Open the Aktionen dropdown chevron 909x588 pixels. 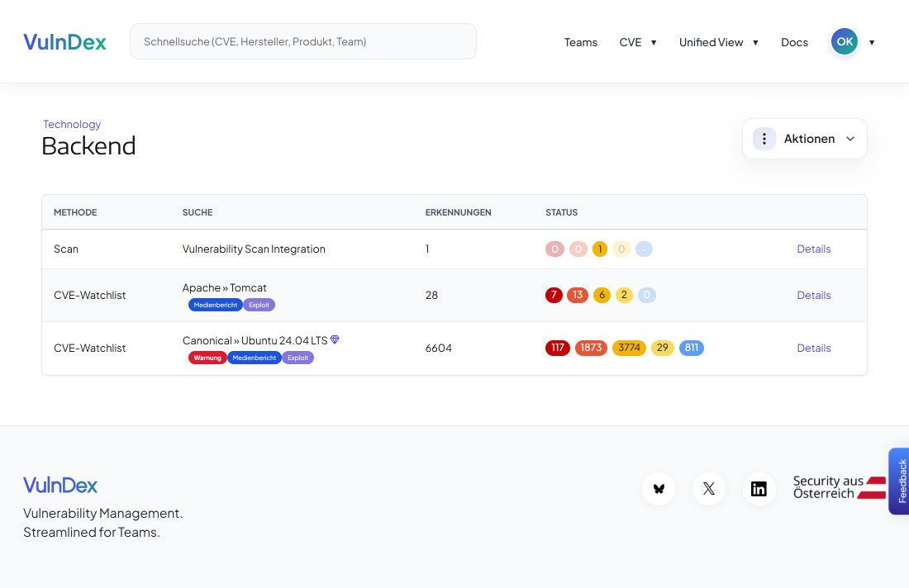click(850, 139)
